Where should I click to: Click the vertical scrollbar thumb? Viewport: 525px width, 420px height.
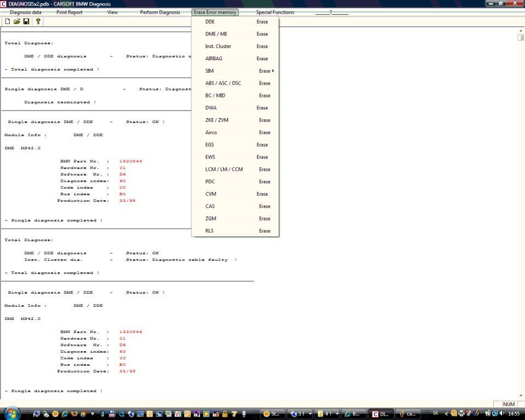pos(521,38)
